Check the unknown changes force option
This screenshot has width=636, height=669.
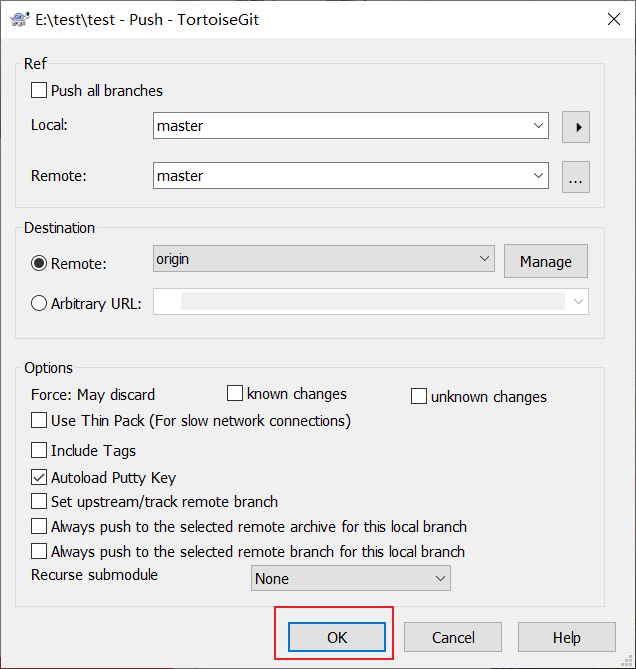click(x=418, y=396)
